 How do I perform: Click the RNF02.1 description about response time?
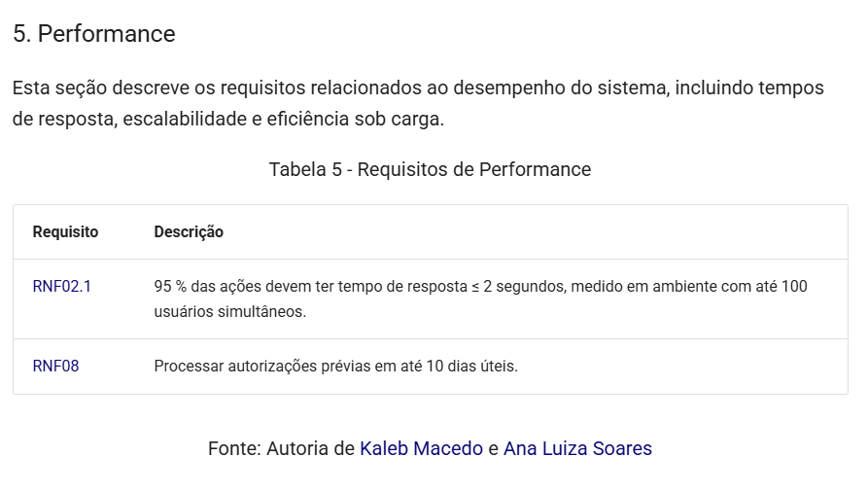click(x=480, y=299)
